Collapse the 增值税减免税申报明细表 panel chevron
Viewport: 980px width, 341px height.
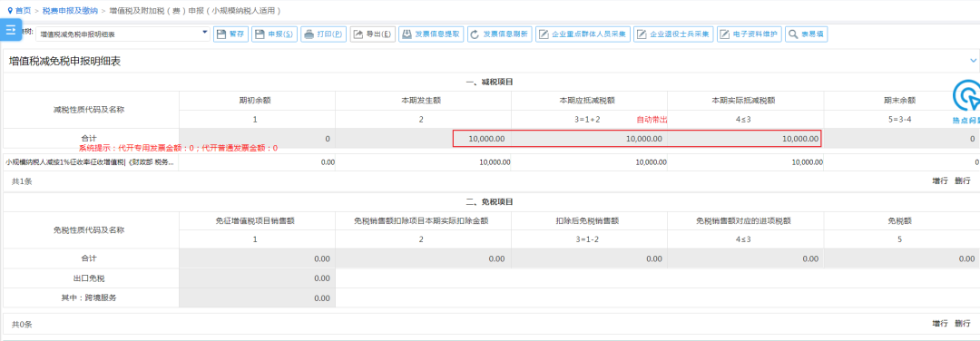point(973,61)
